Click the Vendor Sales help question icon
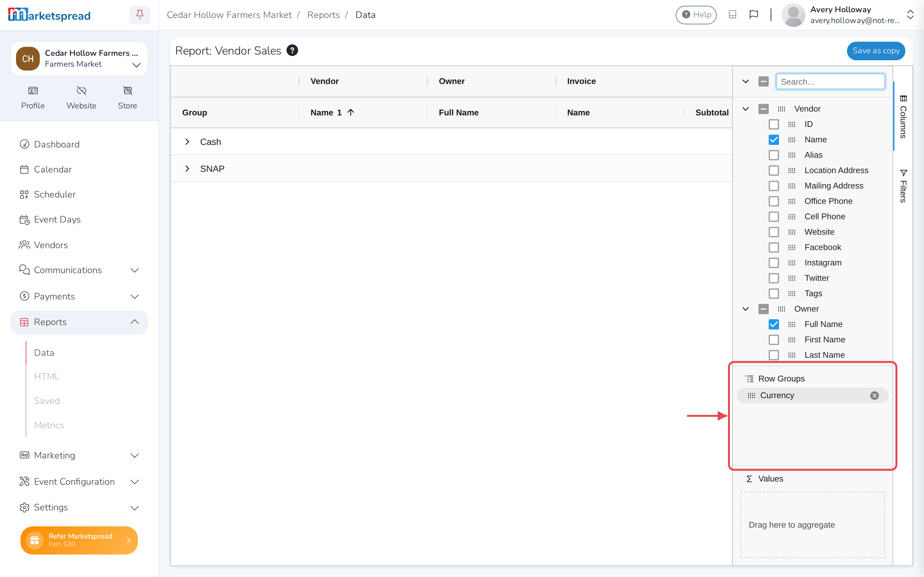The height and width of the screenshot is (577, 924). tap(292, 50)
